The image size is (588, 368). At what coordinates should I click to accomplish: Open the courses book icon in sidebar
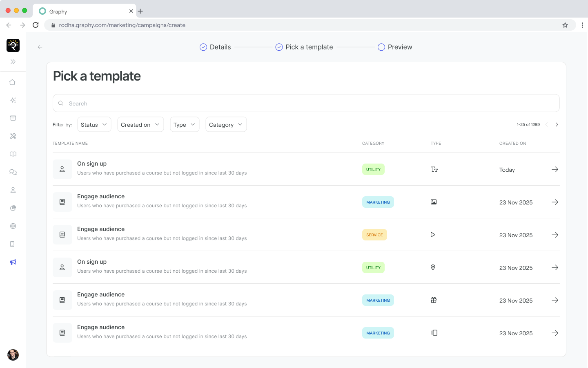click(13, 154)
